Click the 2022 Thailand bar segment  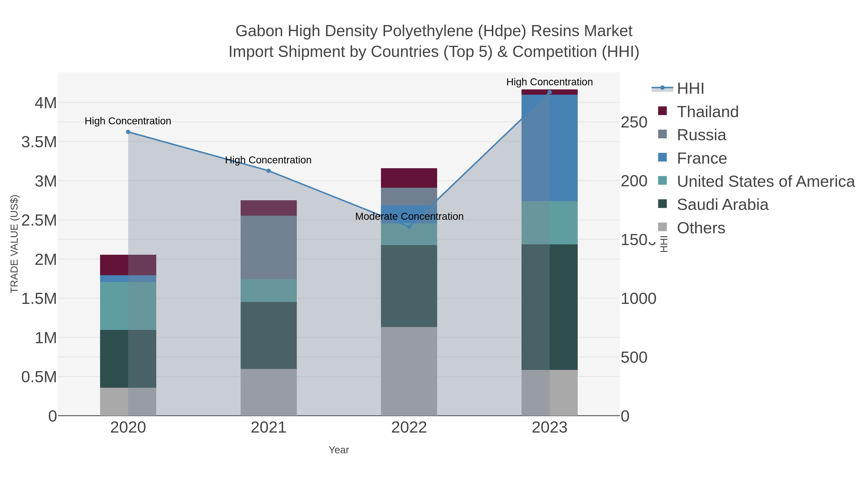coord(409,178)
